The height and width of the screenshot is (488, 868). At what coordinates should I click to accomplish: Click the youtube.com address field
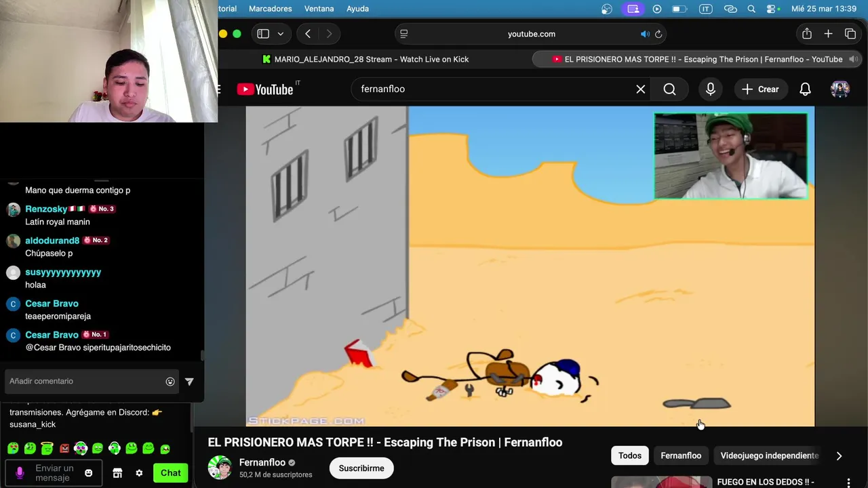[x=531, y=34]
